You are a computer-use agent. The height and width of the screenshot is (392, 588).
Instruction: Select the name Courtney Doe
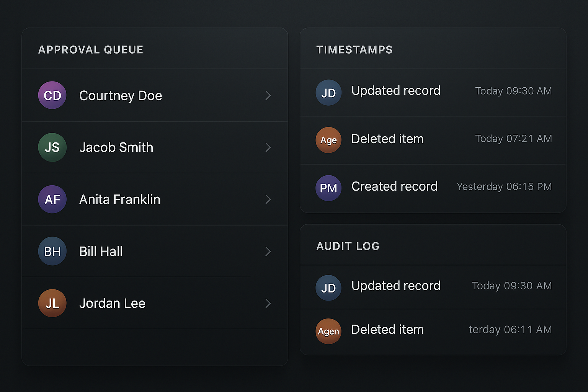121,96
